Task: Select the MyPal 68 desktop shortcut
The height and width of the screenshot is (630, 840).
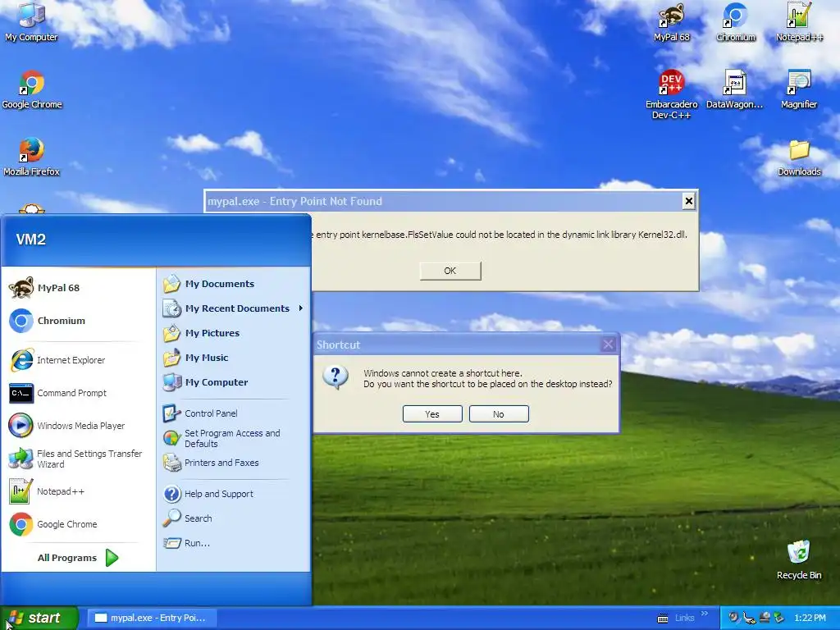Action: tap(671, 22)
